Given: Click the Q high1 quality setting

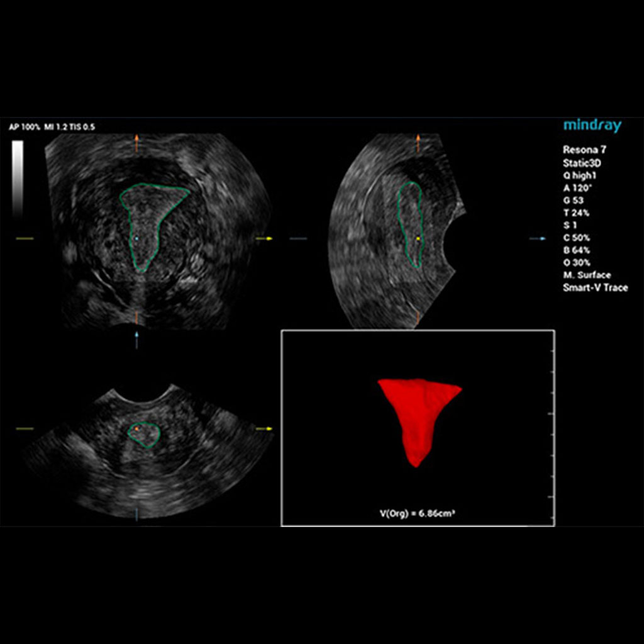Looking at the screenshot, I should click(579, 175).
